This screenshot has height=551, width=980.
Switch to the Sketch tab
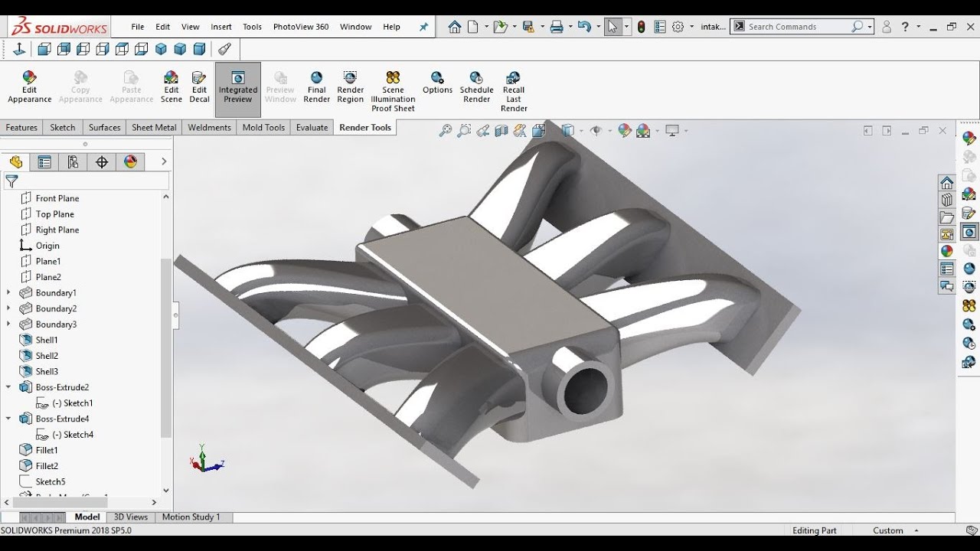tap(63, 128)
